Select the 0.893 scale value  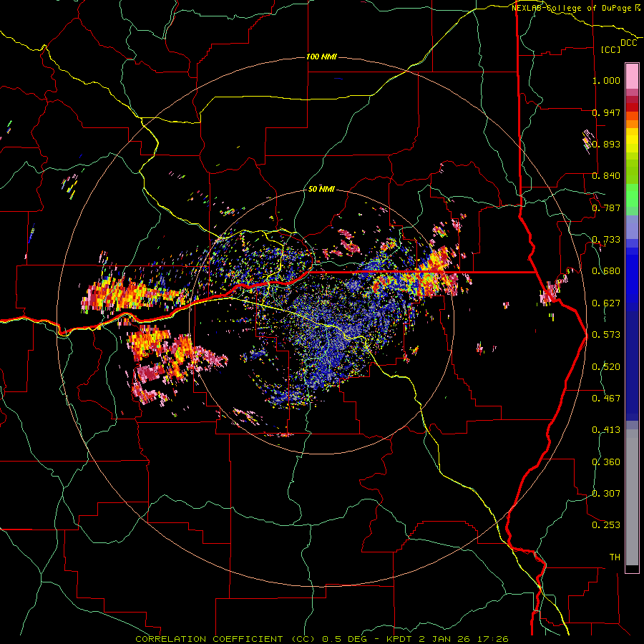tap(606, 144)
